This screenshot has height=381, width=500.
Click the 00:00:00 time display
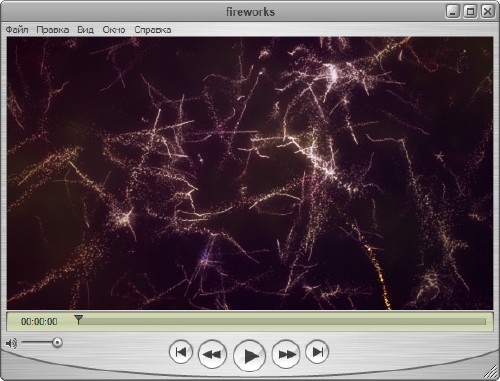(x=39, y=322)
